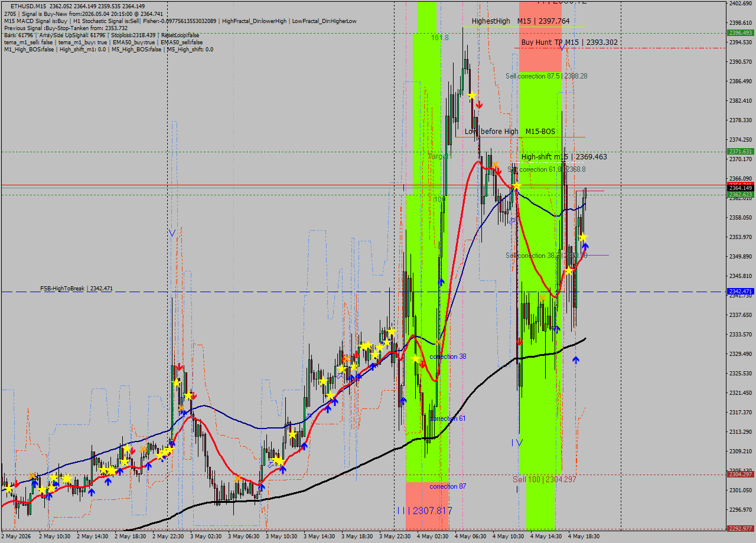Image resolution: width=756 pixels, height=543 pixels.
Task: Select the green 2362.623 price tag
Action: click(740, 194)
